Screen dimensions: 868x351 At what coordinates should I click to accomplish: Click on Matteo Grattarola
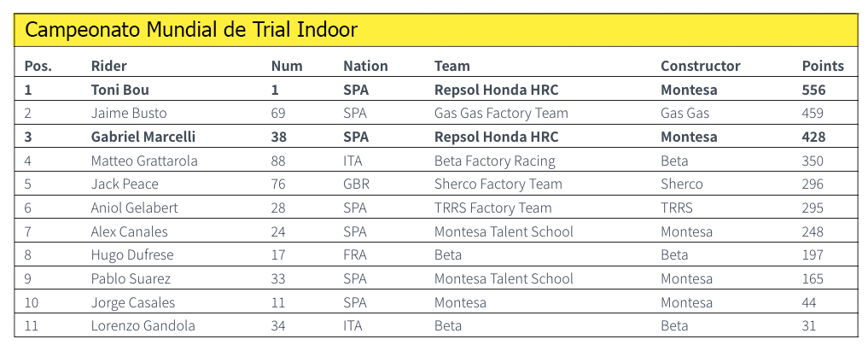coord(144,161)
